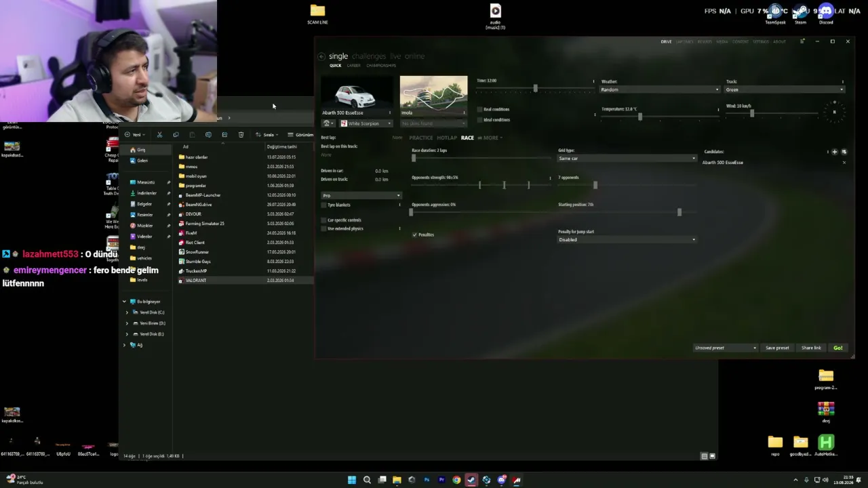Open the Pro assists preset dropdown
This screenshot has width=868, height=488.
[361, 196]
